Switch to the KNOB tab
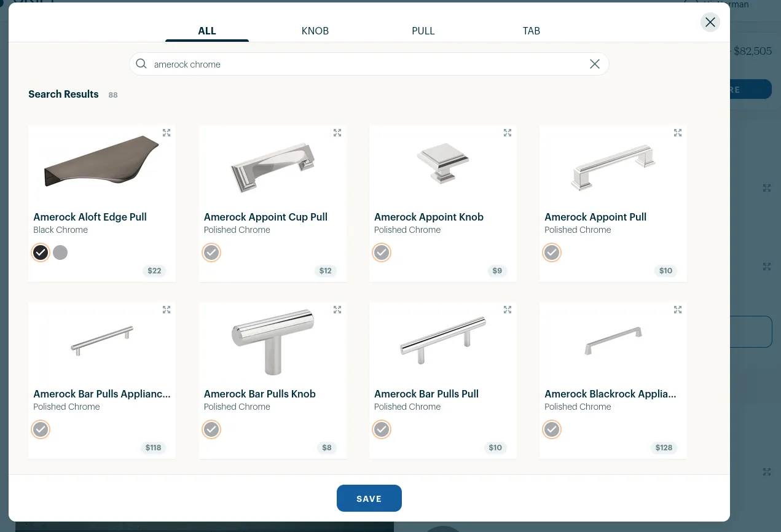This screenshot has height=532, width=781. tap(315, 31)
